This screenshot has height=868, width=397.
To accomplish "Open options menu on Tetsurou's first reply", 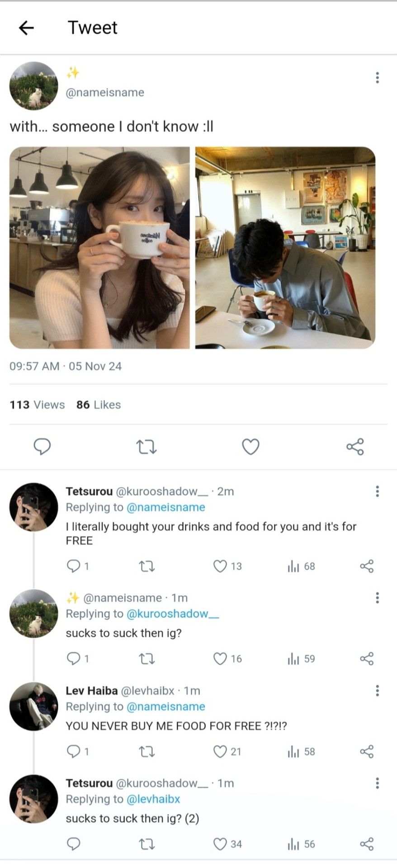I will (377, 491).
